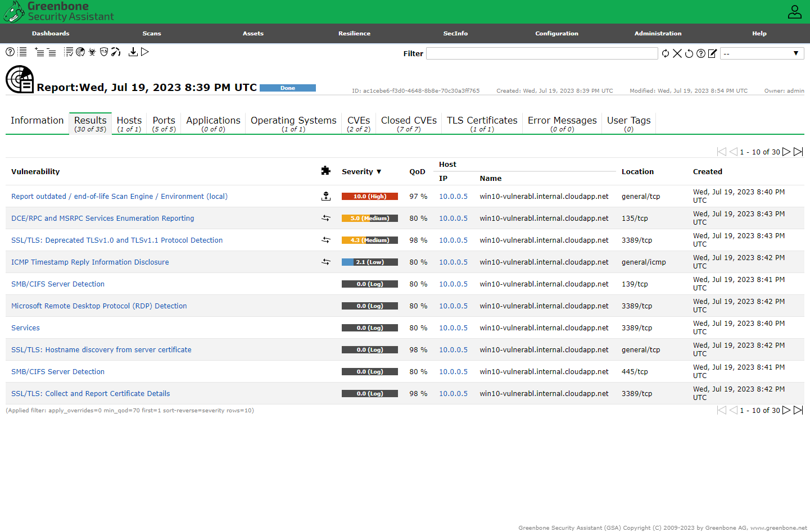This screenshot has width=810, height=532.
Task: Click the mitigation icon in Deprecated TLSv1.0 row
Action: [x=326, y=240]
